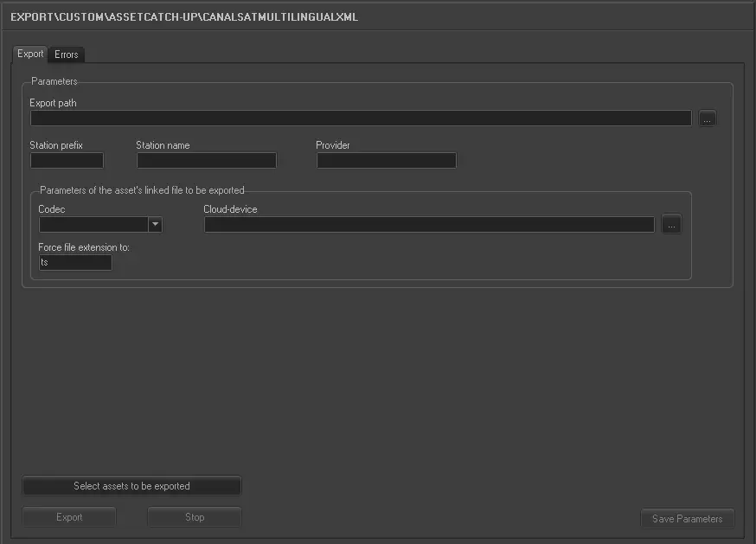The height and width of the screenshot is (544, 756).
Task: Click the Cloud-device text field
Action: point(429,225)
